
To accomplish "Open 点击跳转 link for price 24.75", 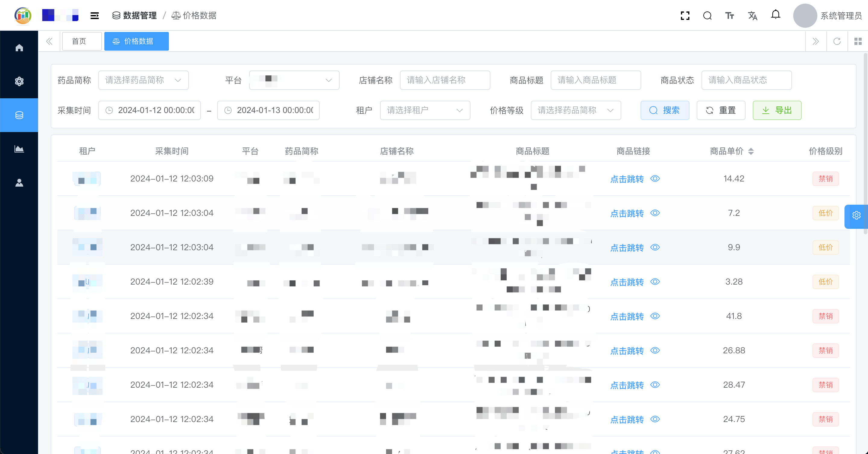I will pyautogui.click(x=627, y=419).
